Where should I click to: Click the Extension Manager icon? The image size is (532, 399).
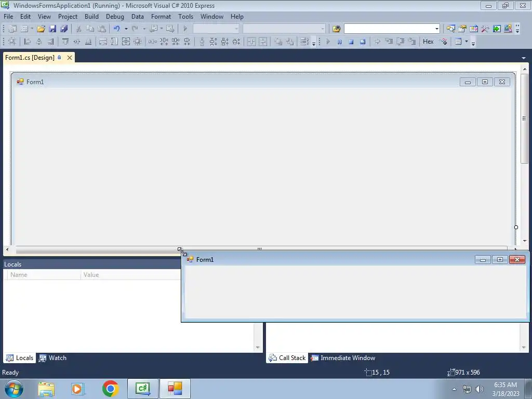pos(508,29)
